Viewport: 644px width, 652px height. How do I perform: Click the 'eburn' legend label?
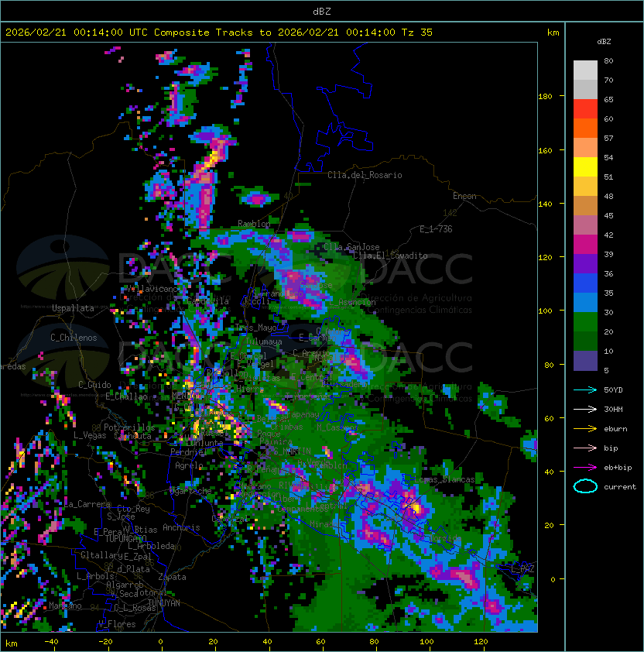pos(615,429)
